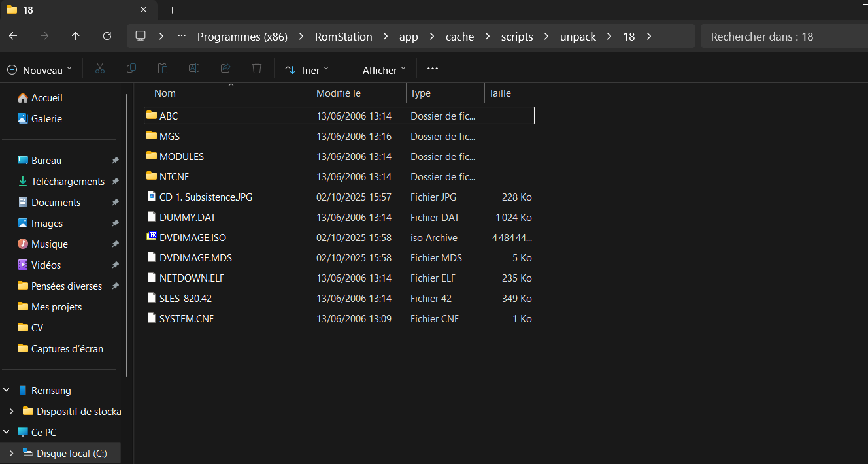Collapse the Remsung tree node

[x=7, y=390]
